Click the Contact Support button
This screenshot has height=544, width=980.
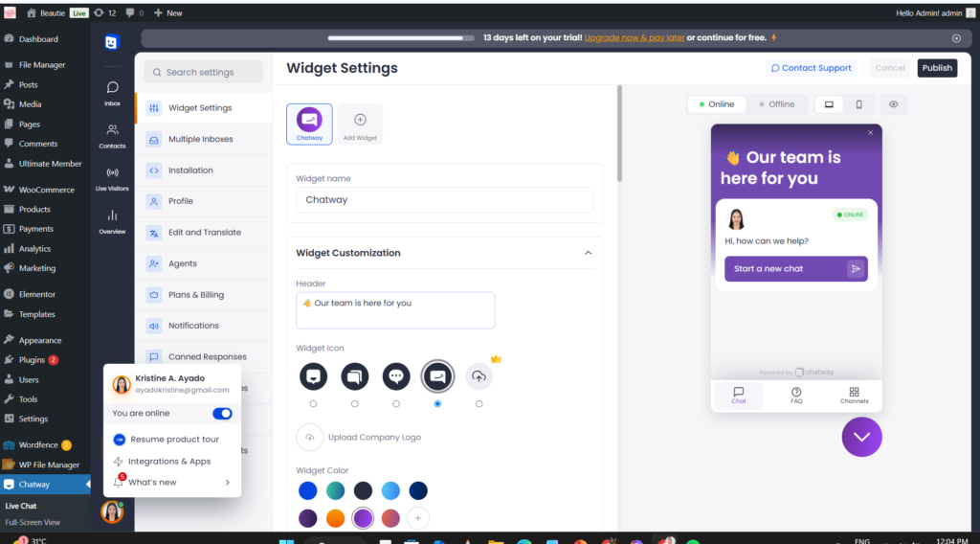[x=811, y=68]
